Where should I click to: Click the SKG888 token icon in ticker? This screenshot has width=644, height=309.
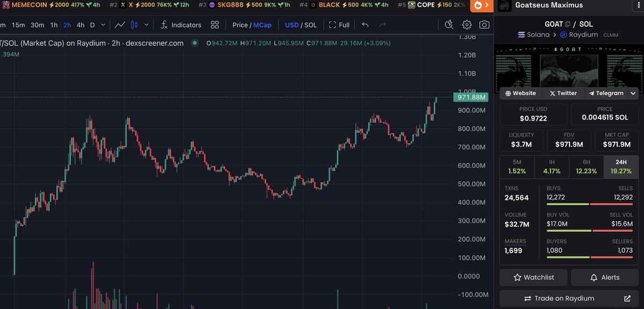[212, 5]
